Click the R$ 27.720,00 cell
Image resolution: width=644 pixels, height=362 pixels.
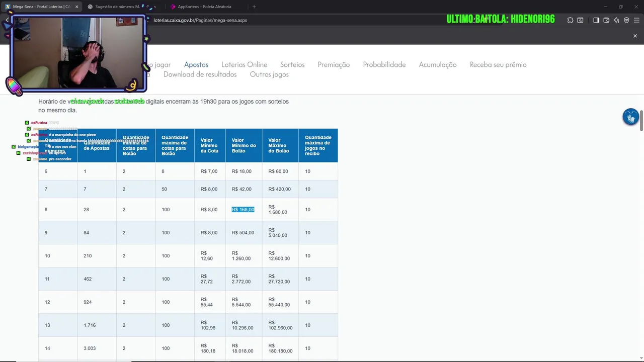pyautogui.click(x=279, y=279)
